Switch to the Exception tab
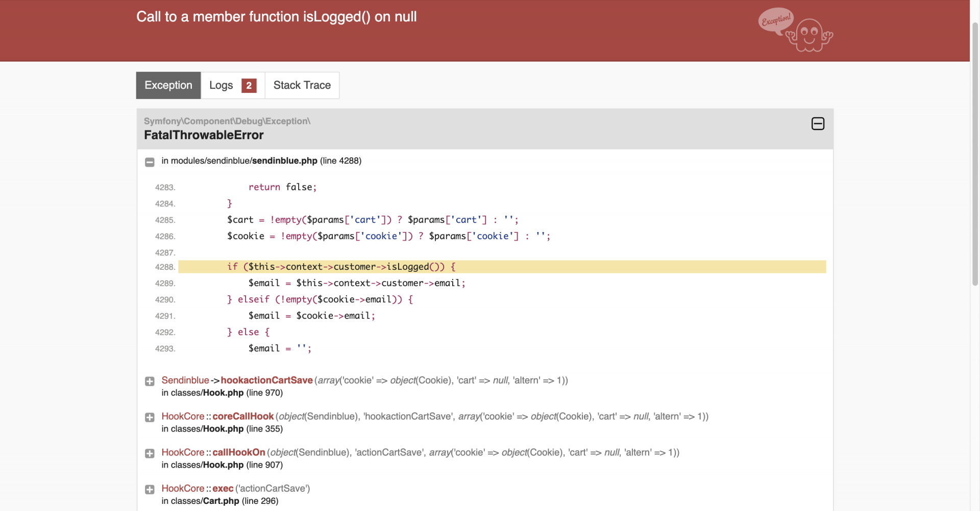Screen dimensions: 980x511 tap(168, 85)
